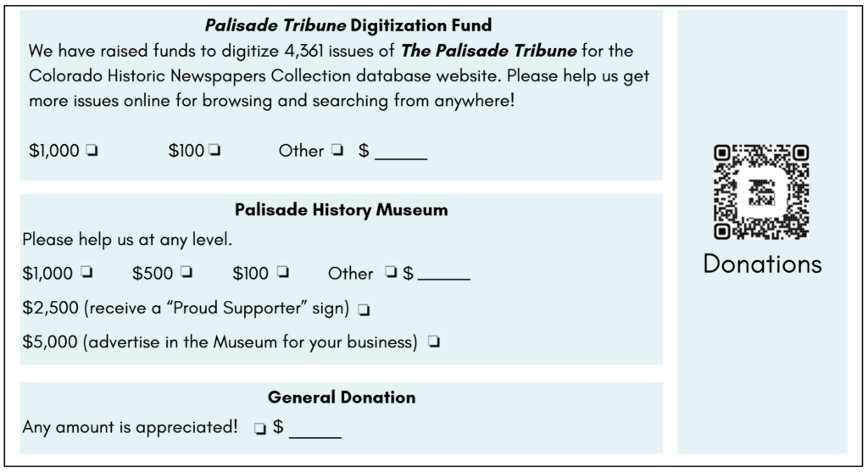This screenshot has height=472, width=868.
Task: Click the Palisade History Museum heading
Action: (342, 209)
